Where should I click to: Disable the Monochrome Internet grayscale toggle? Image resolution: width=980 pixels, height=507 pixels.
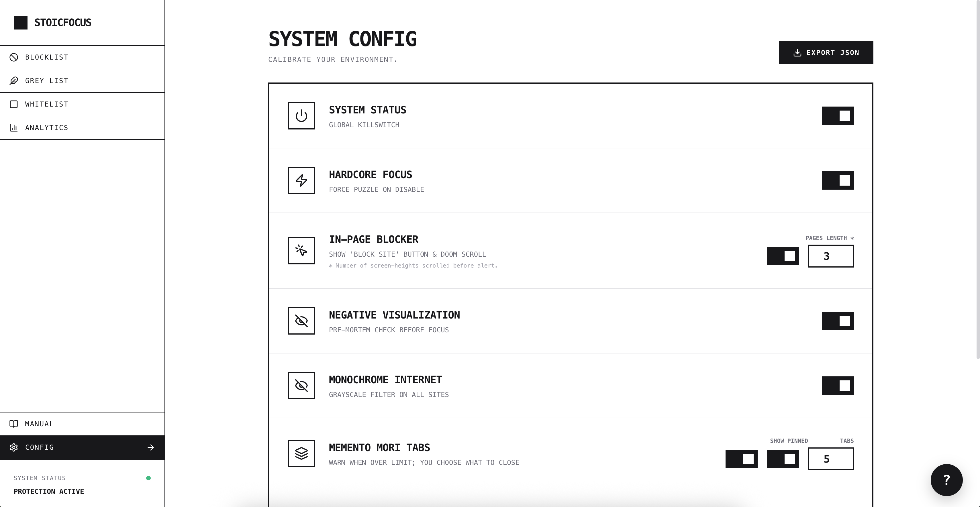[x=838, y=385]
